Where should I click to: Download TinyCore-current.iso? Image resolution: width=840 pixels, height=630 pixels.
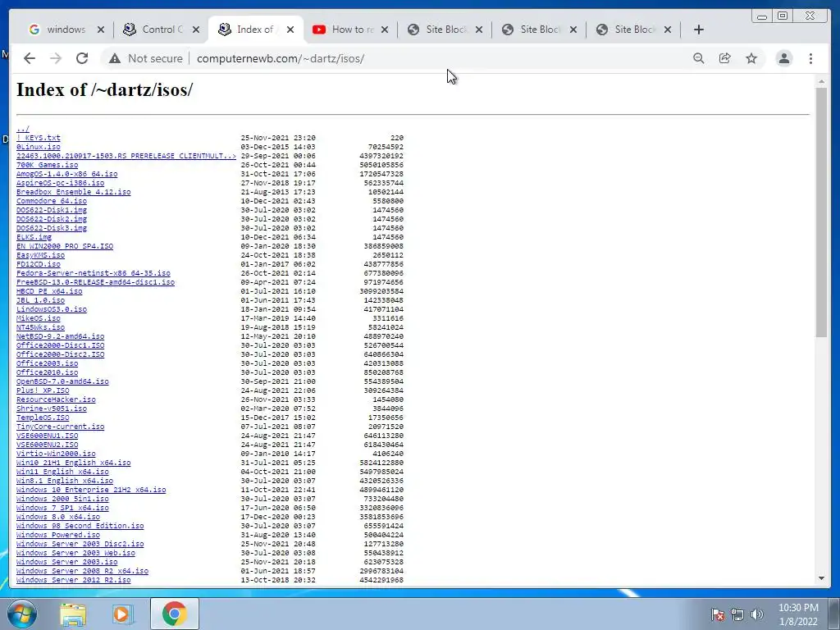point(60,427)
